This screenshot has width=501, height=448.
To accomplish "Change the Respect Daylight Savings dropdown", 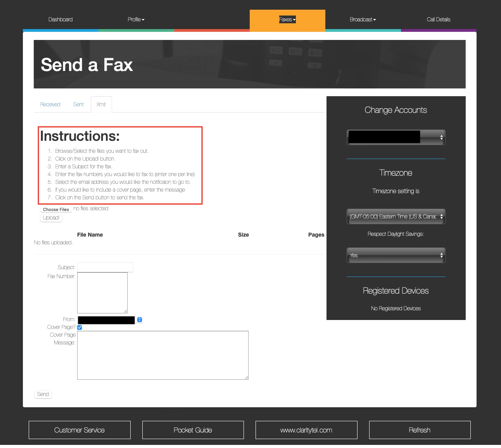I will pyautogui.click(x=396, y=255).
